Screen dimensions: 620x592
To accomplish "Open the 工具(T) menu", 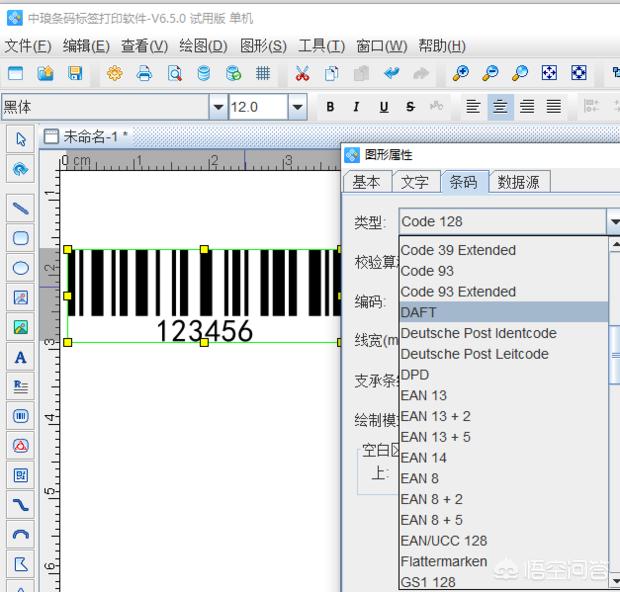I will point(321,46).
